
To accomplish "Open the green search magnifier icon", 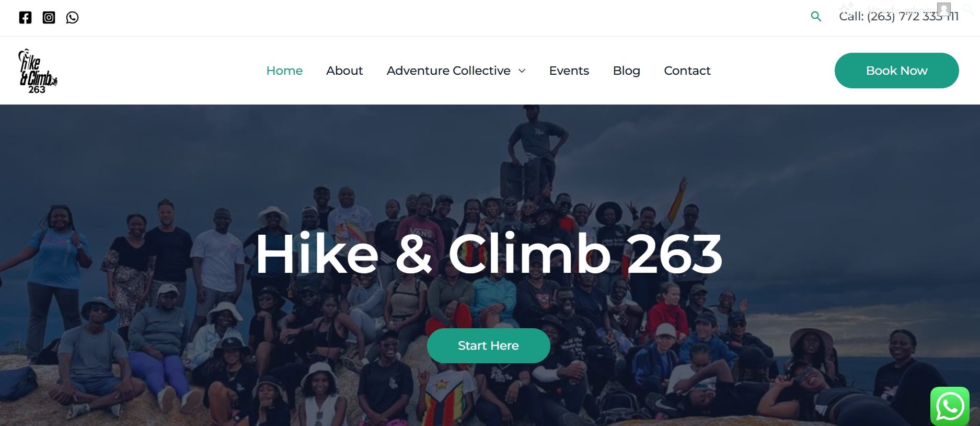I will (816, 17).
